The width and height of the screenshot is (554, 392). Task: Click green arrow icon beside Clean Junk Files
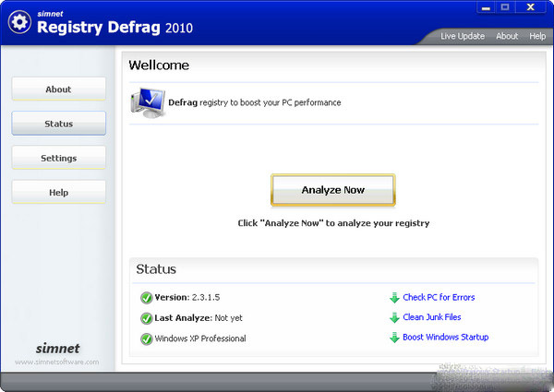coord(394,317)
